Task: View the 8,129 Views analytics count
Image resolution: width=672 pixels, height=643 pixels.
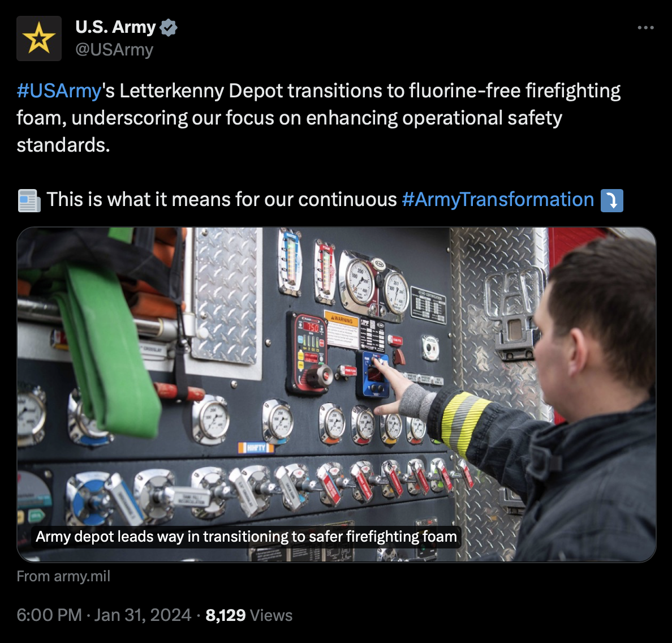Action: pos(248,615)
